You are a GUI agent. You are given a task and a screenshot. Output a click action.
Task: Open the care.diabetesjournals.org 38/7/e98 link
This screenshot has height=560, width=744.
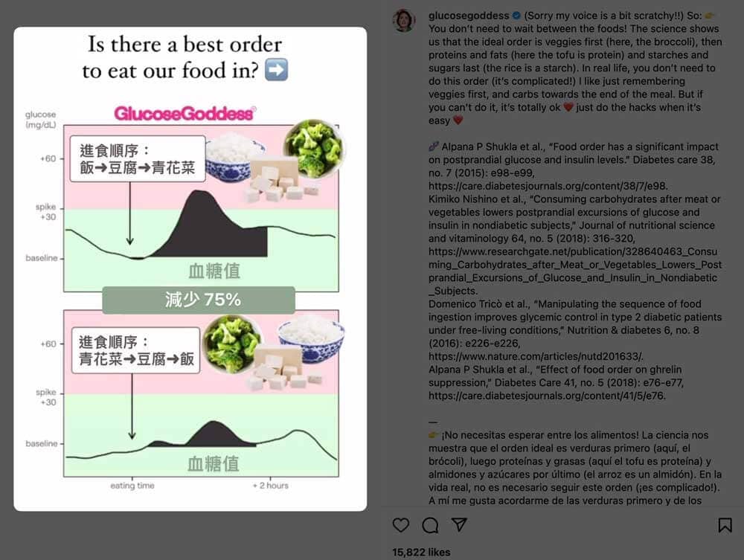548,186
